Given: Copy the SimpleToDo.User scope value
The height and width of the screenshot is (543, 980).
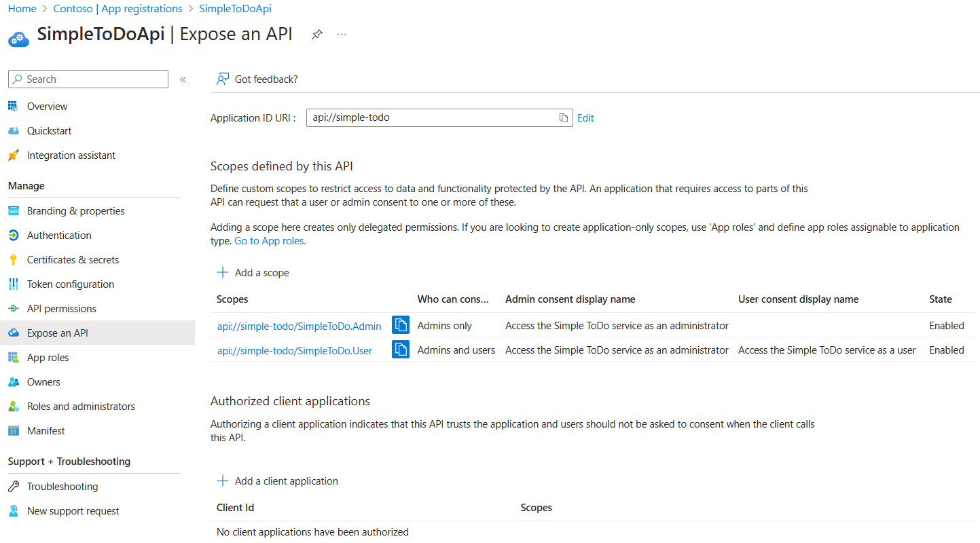Looking at the screenshot, I should (401, 350).
